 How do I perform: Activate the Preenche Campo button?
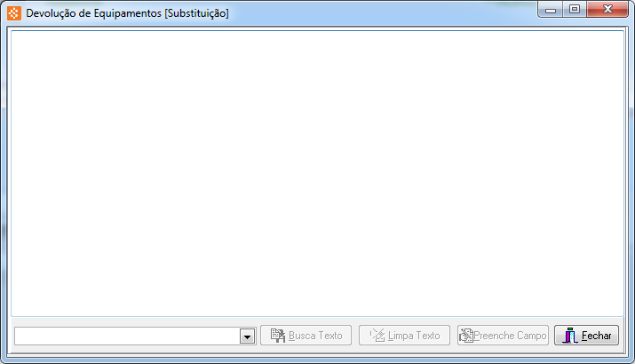[x=503, y=336]
